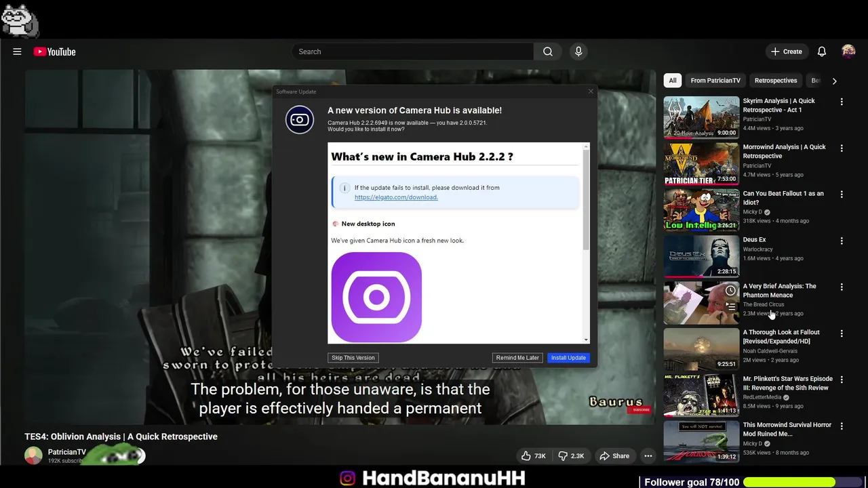Click Install Update button

[568, 358]
